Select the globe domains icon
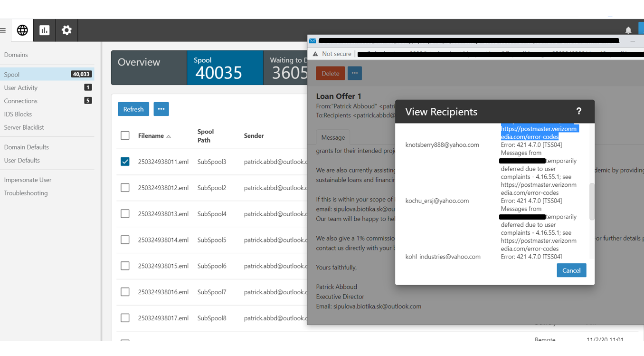The width and height of the screenshot is (644, 356). pyautogui.click(x=22, y=30)
